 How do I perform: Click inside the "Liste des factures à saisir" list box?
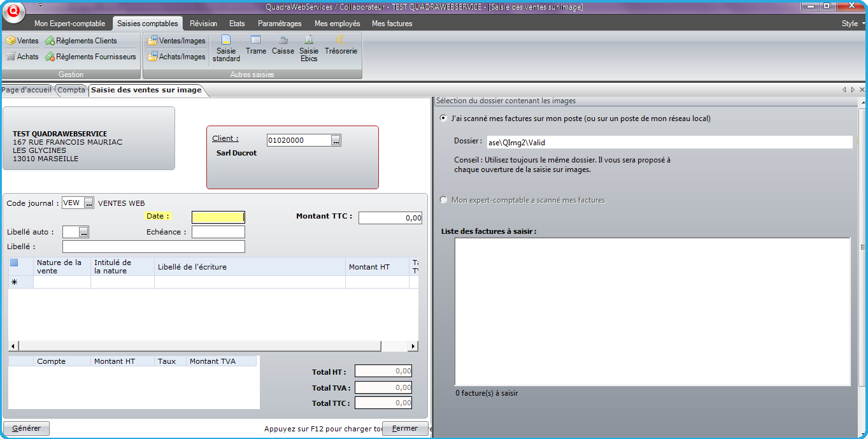coord(653,312)
